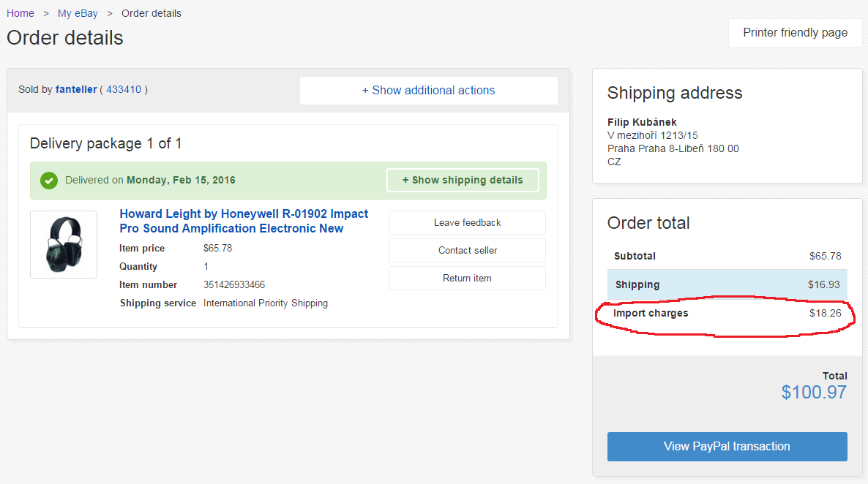Viewport: 868px width, 484px height.
Task: Click Contact seller button
Action: tap(467, 250)
